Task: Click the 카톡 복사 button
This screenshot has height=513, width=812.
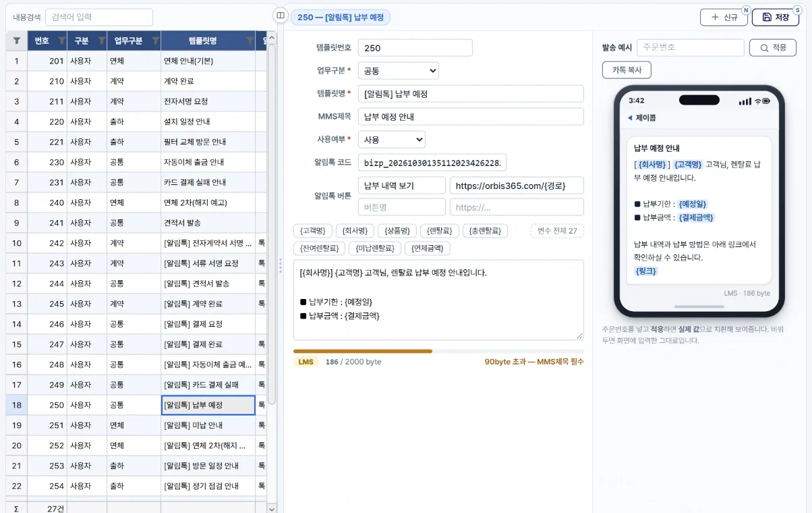Action: (x=627, y=70)
